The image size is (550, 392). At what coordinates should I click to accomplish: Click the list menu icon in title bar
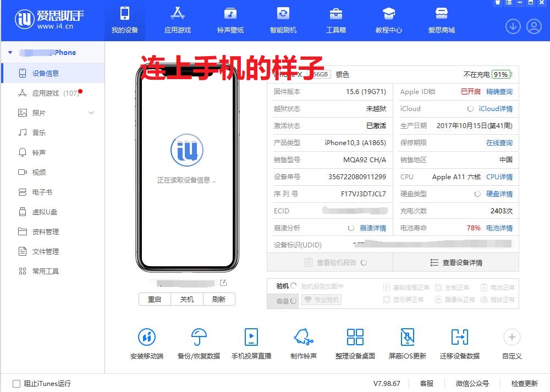(509, 2)
